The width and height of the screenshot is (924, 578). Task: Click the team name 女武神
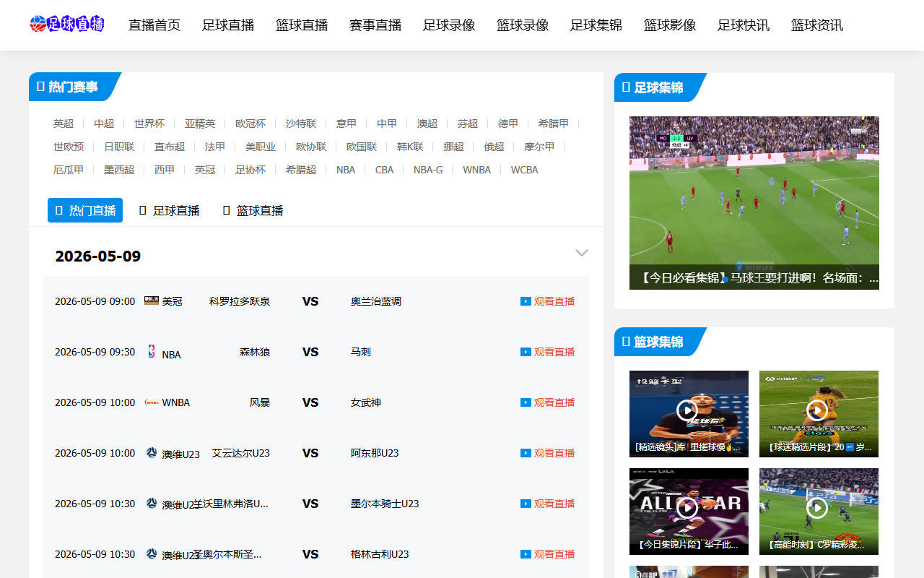(366, 402)
